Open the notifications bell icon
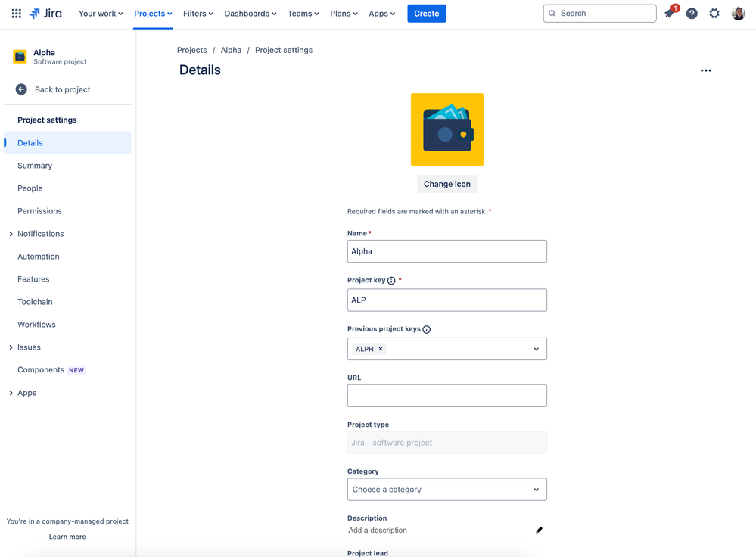The image size is (756, 557). [x=669, y=14]
